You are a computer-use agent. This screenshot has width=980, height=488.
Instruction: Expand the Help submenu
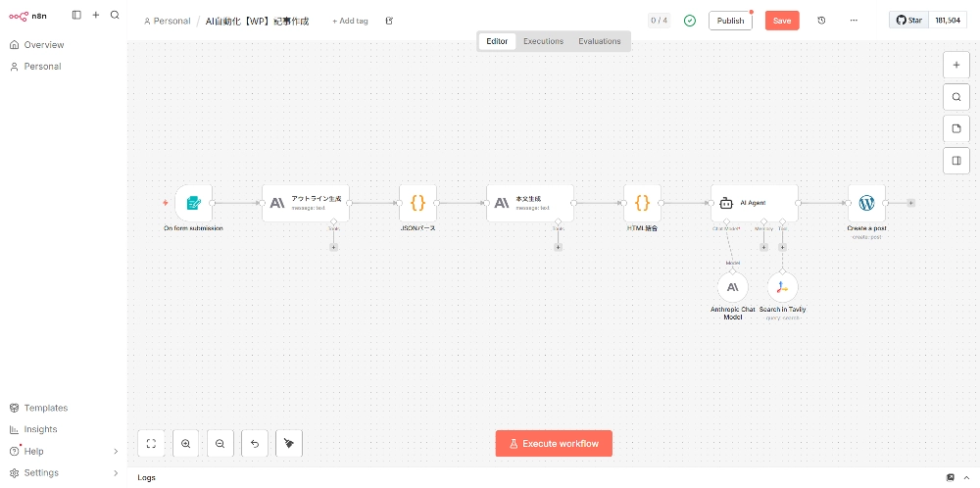pos(116,451)
